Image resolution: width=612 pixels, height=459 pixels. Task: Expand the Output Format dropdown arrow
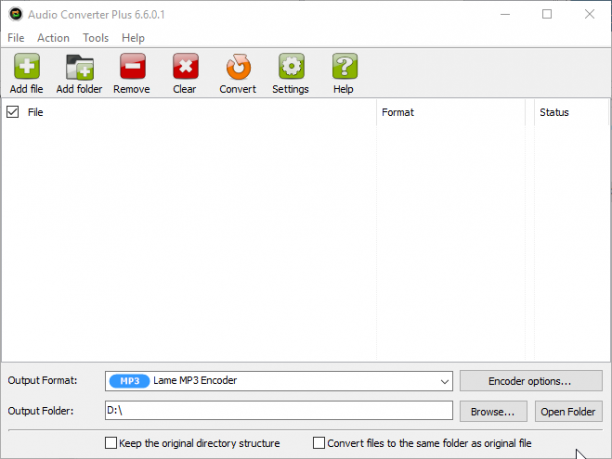click(444, 381)
